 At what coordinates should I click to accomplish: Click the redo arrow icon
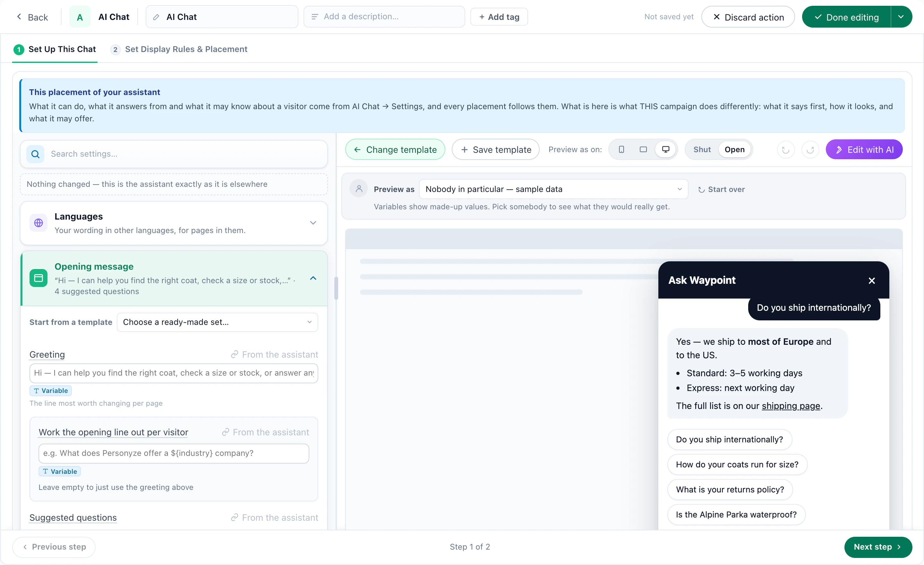pos(810,150)
